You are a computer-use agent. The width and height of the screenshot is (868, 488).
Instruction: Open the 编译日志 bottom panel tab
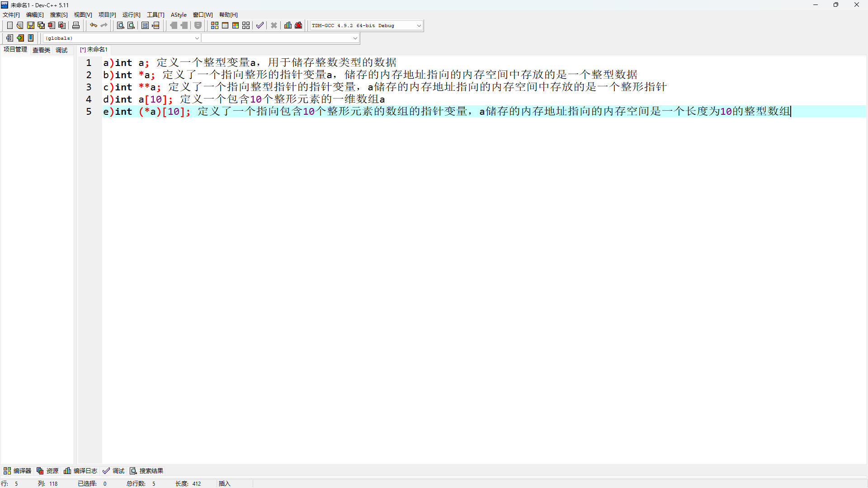(80, 471)
